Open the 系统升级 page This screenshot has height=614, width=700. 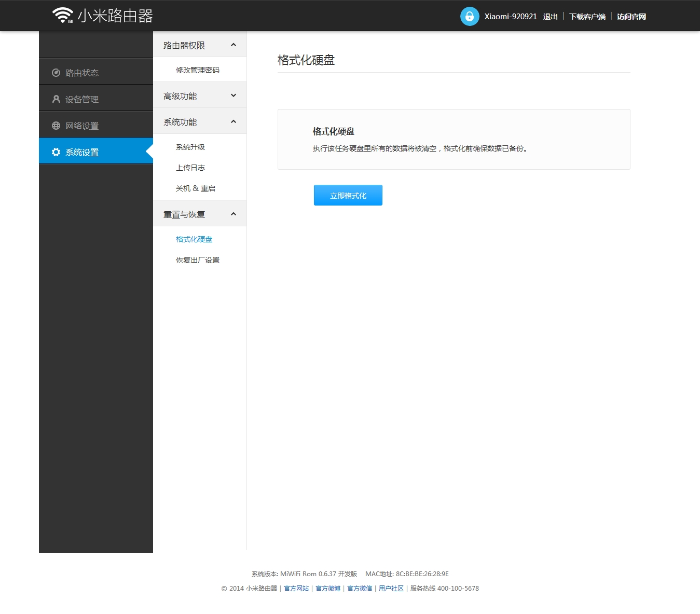click(190, 146)
